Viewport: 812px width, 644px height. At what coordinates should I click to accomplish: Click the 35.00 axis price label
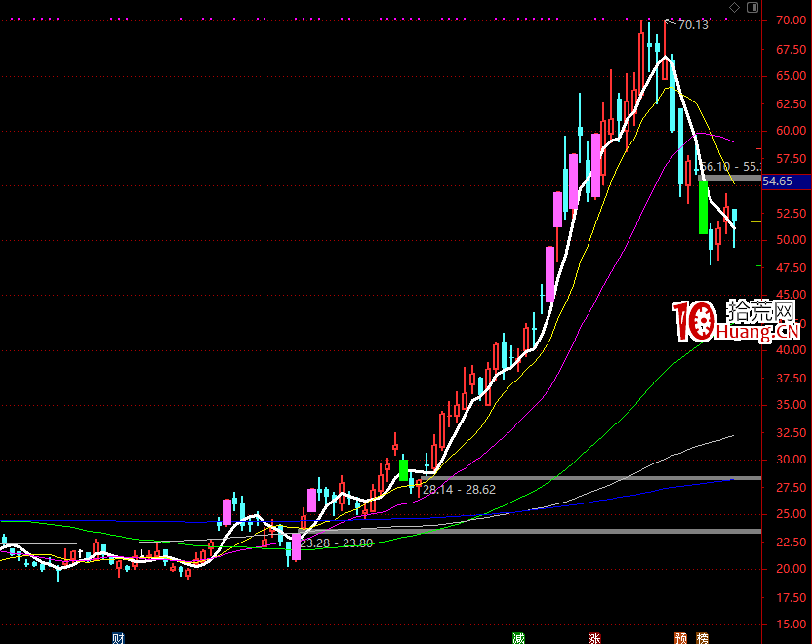(x=791, y=405)
